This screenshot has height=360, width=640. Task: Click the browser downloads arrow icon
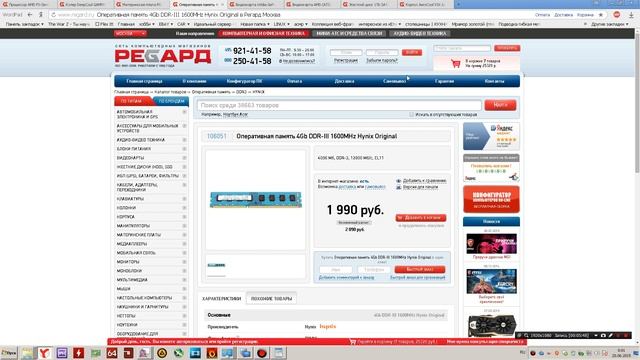pyautogui.click(x=631, y=15)
